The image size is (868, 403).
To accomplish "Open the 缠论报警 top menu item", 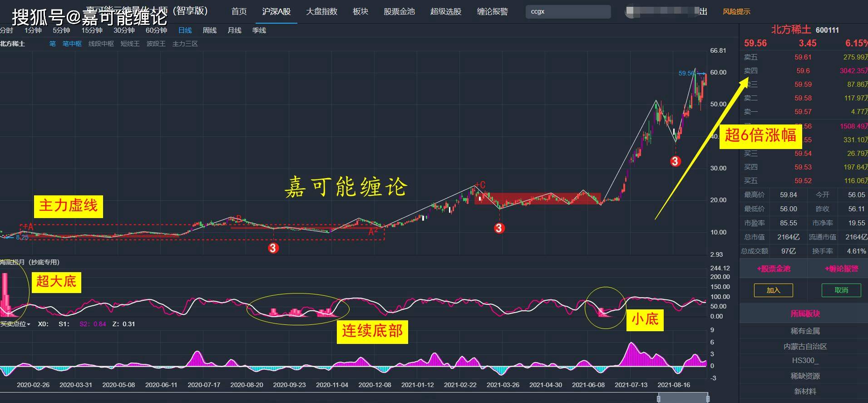I will coord(492,11).
